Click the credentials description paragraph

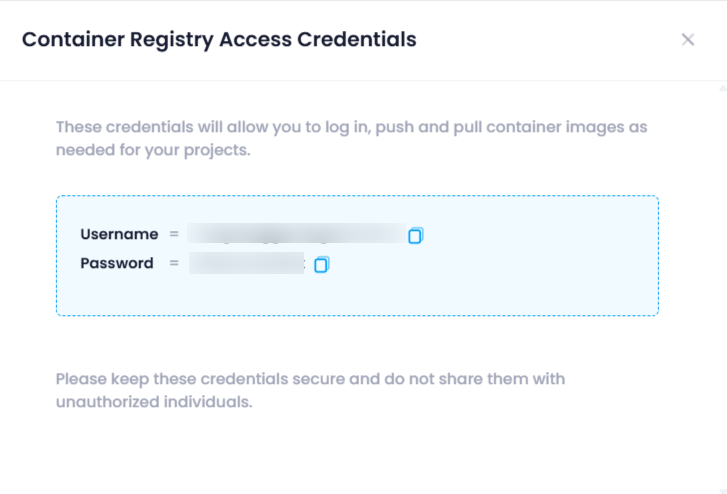pos(351,138)
